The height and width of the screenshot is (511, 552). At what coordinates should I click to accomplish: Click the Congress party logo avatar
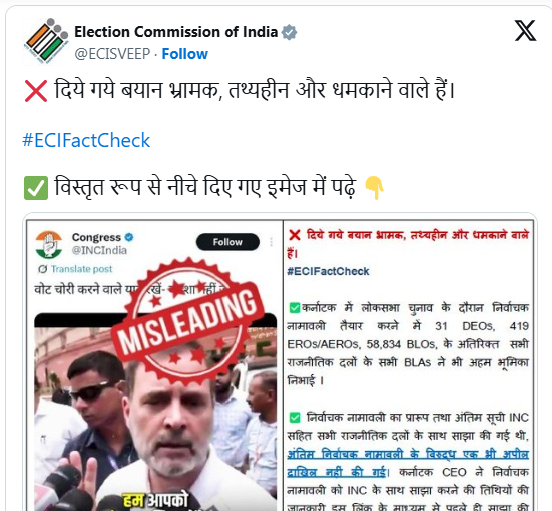pos(49,244)
